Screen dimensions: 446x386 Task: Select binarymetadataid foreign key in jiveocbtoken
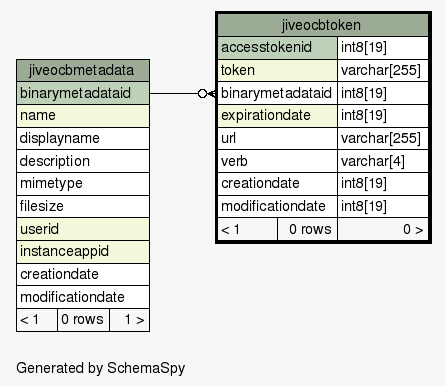click(x=277, y=93)
